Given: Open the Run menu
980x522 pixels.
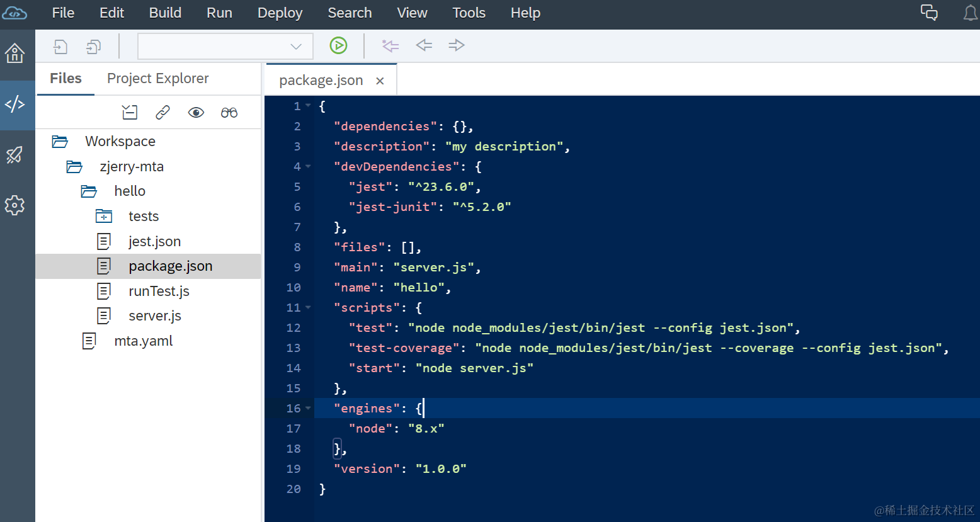Looking at the screenshot, I should pyautogui.click(x=219, y=13).
